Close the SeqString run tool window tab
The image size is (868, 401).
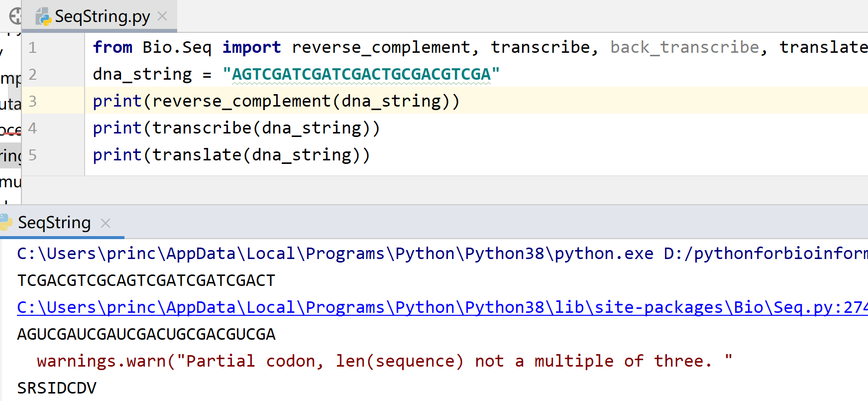pyautogui.click(x=106, y=224)
